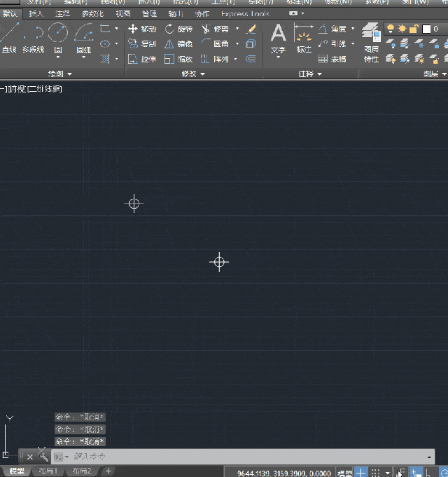Image resolution: width=448 pixels, height=477 pixels.
Task: Add a new layout with plus button
Action: [x=108, y=471]
